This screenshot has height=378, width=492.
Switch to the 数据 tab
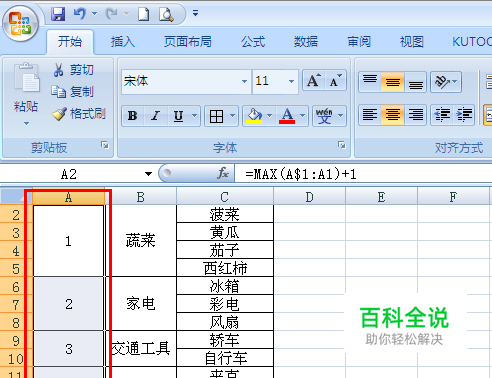pos(306,42)
